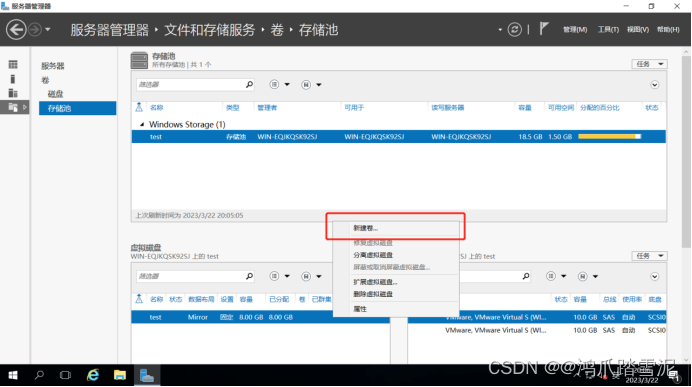Sort virtual disks by 数据布局 column

click(201, 300)
